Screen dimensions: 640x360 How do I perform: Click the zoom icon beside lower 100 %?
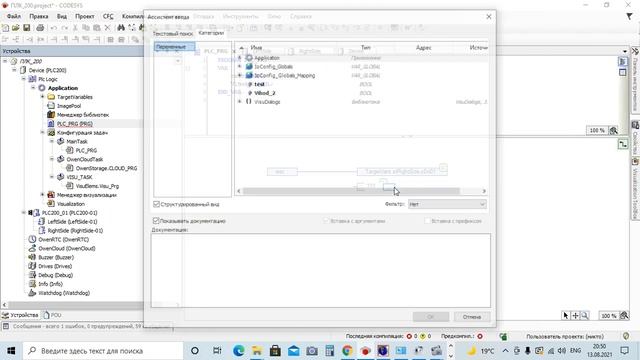coord(624,316)
